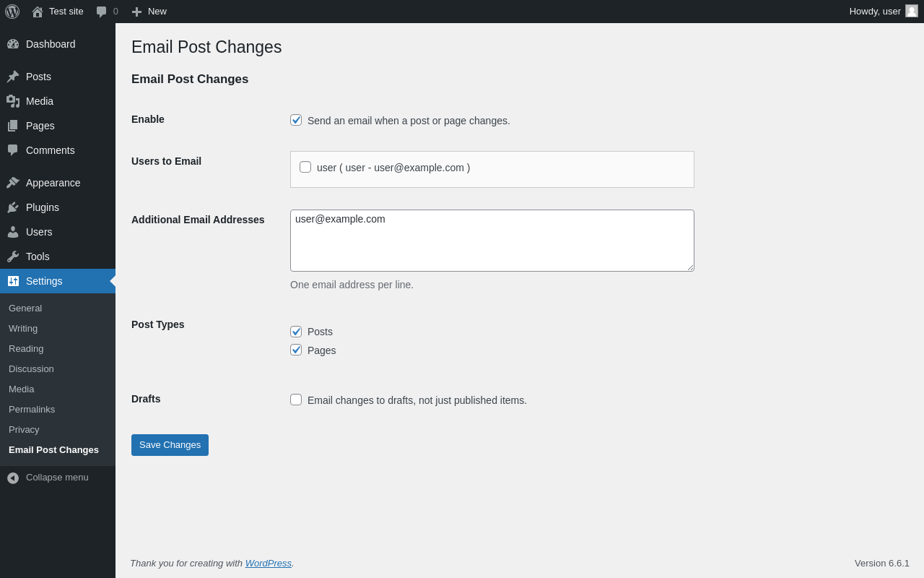
Task: Click the Users person icon
Action: click(13, 232)
